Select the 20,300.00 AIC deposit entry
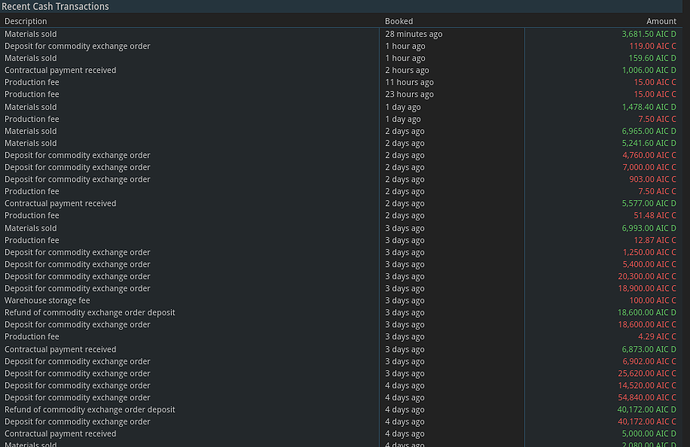Viewport: 690px width, 447px height. pos(648,276)
